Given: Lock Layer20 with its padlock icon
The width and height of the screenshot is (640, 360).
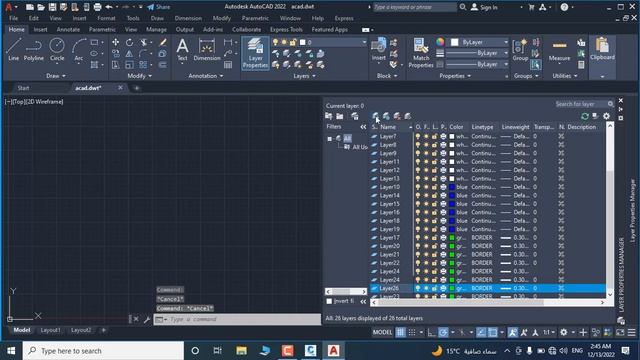Looking at the screenshot, I should [435, 246].
